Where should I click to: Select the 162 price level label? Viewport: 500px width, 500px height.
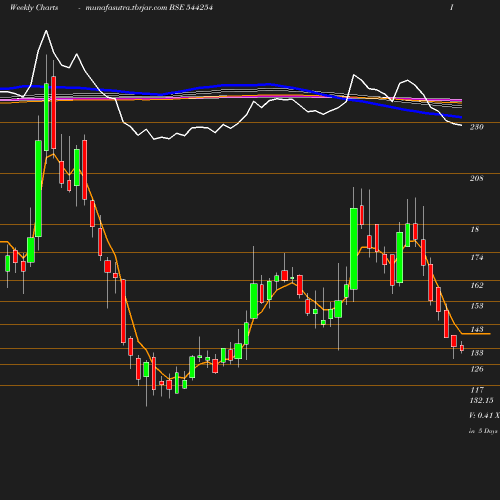tap(477, 286)
